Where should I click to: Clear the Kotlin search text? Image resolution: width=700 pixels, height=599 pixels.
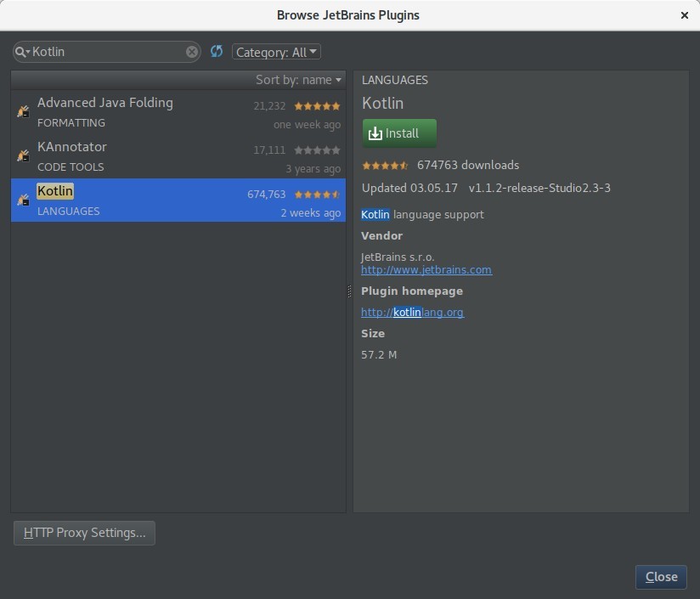(x=192, y=52)
